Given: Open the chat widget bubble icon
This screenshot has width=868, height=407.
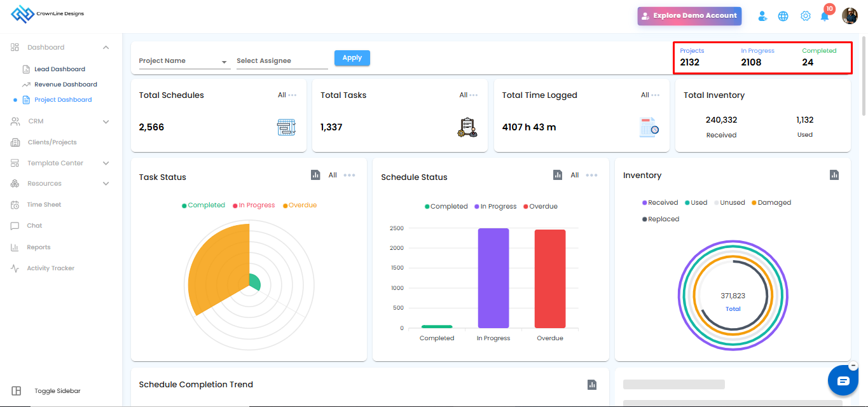Looking at the screenshot, I should point(843,380).
